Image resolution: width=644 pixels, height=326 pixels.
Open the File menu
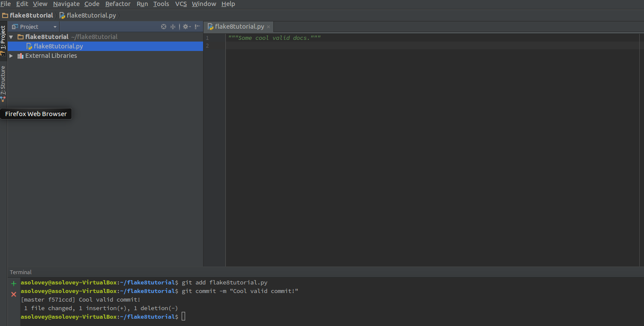click(x=6, y=4)
